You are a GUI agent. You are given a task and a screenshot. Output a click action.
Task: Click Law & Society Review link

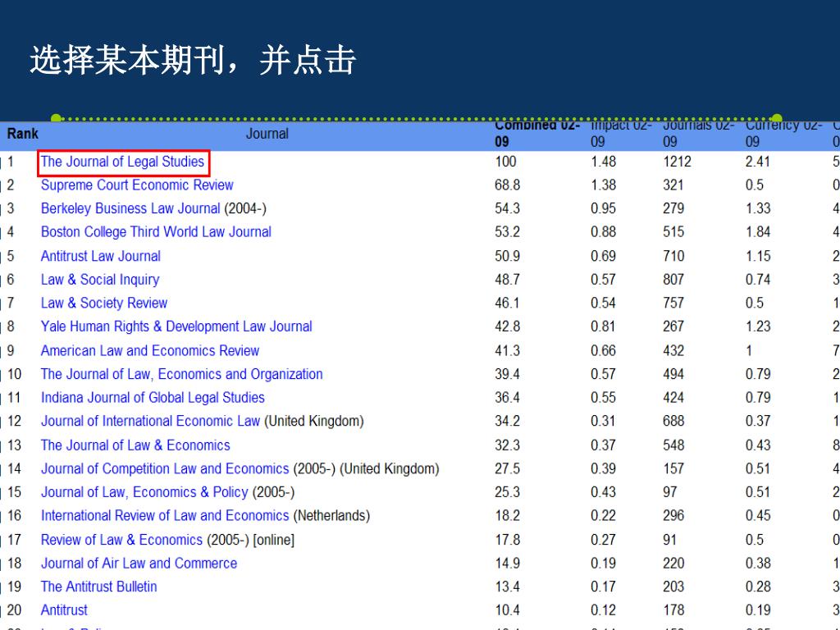[x=104, y=304]
